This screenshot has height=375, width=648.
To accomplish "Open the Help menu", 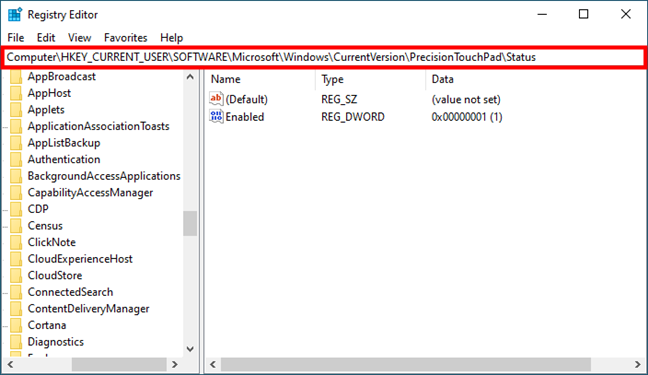I will click(x=172, y=38).
